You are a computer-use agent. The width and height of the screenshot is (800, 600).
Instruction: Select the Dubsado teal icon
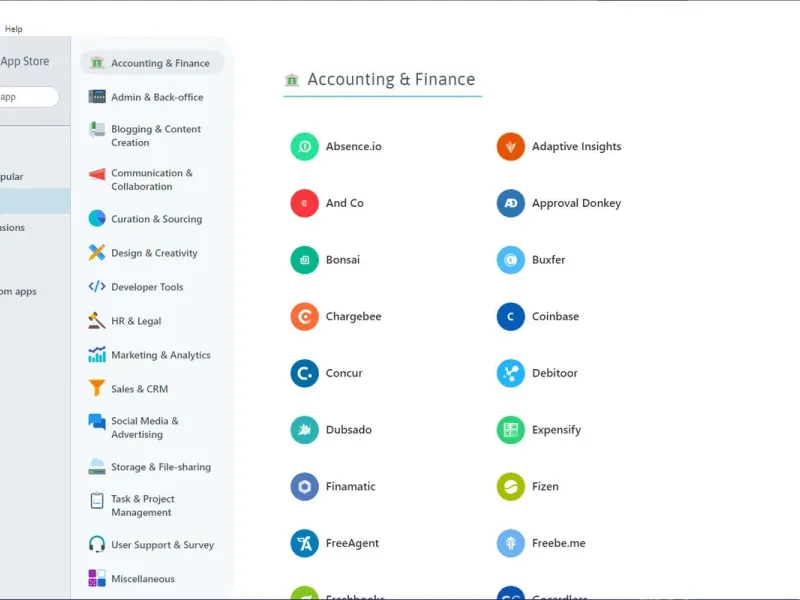[x=305, y=430]
